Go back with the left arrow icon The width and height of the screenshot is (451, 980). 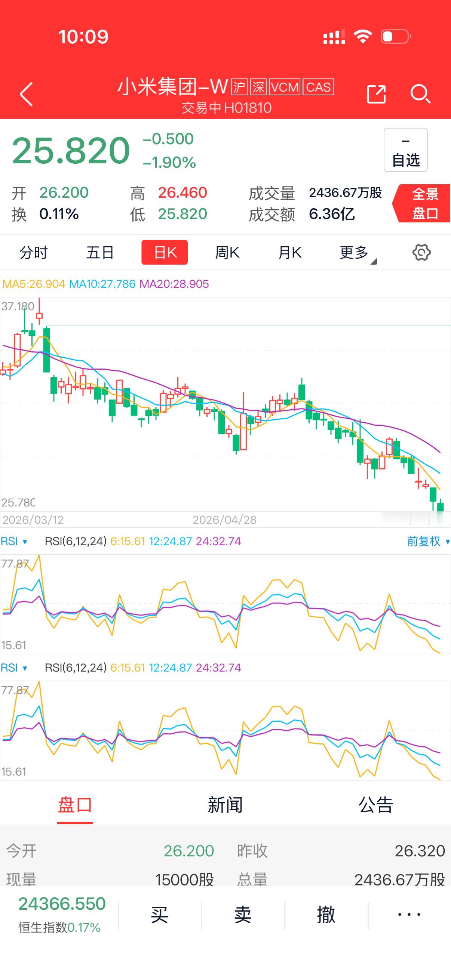pos(26,94)
